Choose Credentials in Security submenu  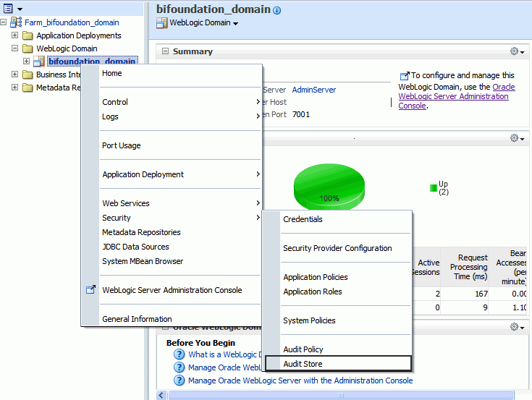(303, 219)
